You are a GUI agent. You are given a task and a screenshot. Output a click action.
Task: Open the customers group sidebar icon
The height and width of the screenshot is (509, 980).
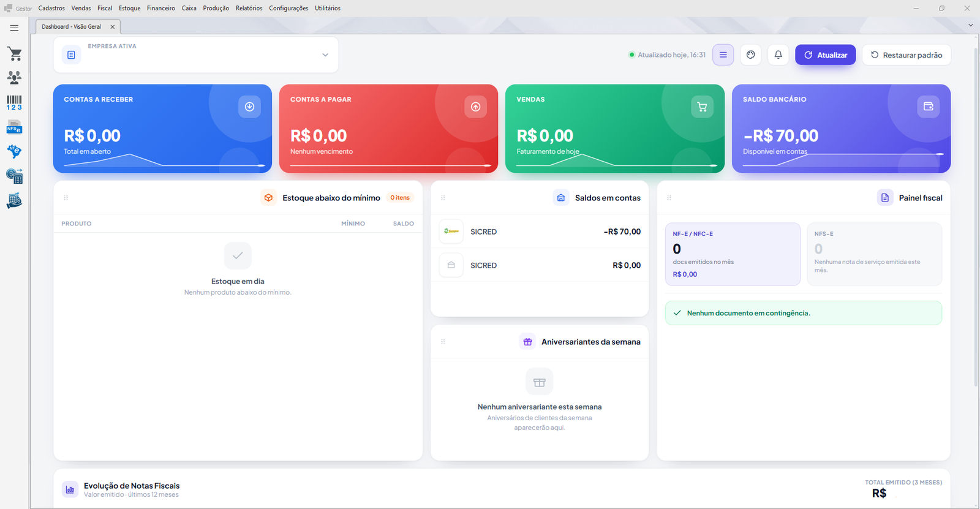pos(14,77)
